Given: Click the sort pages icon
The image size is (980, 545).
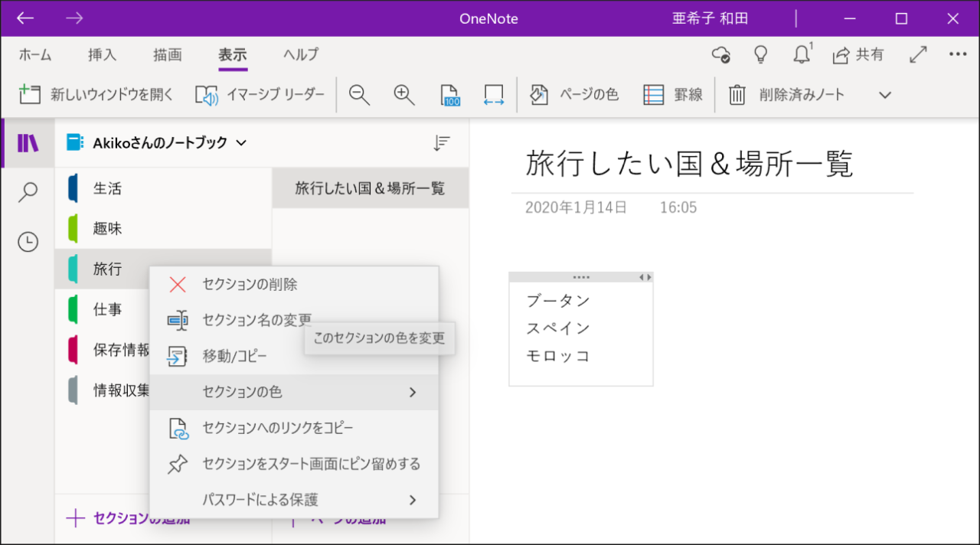Looking at the screenshot, I should 442,143.
